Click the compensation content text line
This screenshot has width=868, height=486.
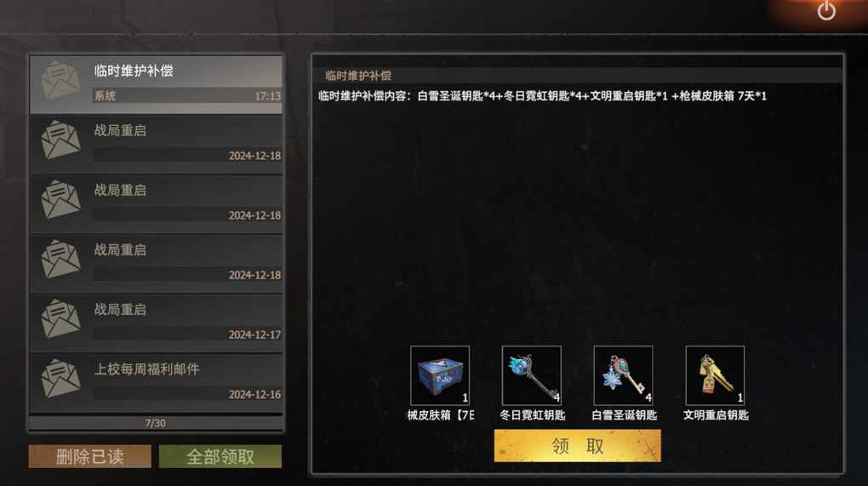543,96
